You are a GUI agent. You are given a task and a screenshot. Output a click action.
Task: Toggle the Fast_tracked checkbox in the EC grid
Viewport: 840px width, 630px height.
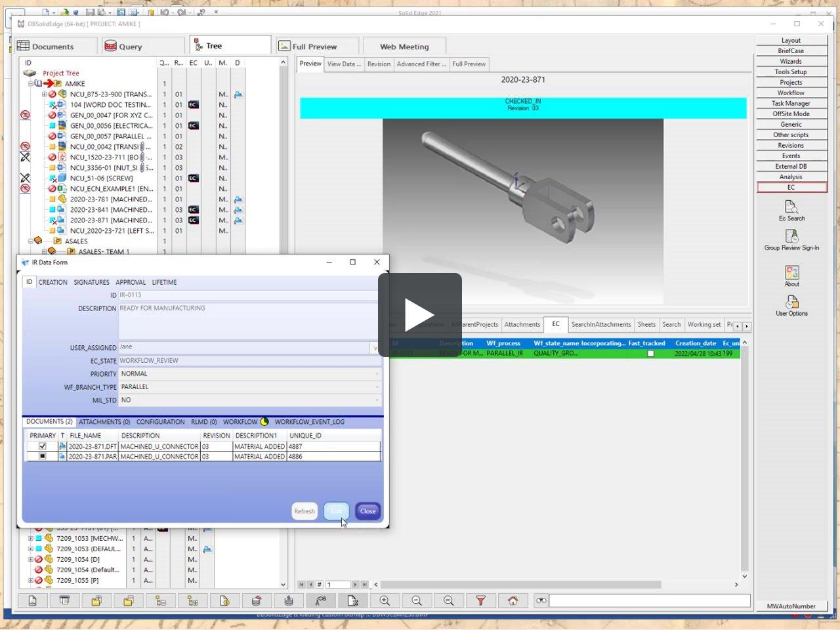(x=650, y=353)
